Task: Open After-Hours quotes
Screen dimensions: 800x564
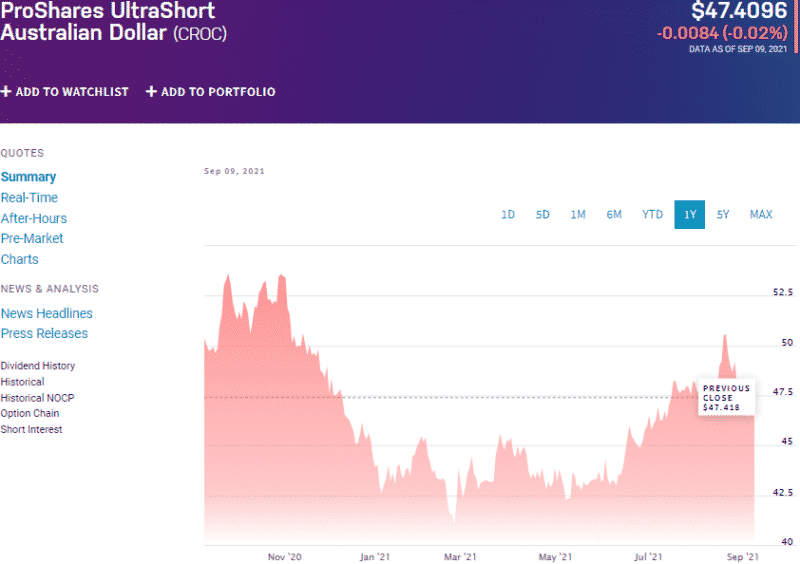Action: pyautogui.click(x=34, y=218)
